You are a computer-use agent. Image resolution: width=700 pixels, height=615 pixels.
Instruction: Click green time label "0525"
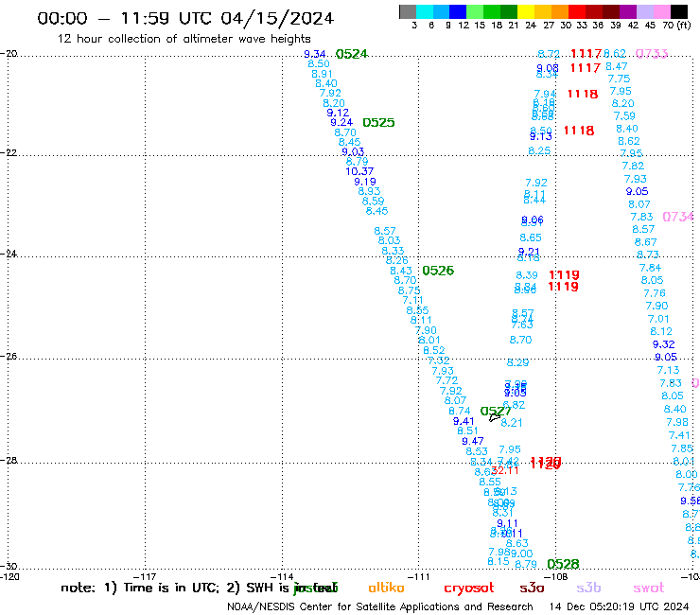pos(378,122)
